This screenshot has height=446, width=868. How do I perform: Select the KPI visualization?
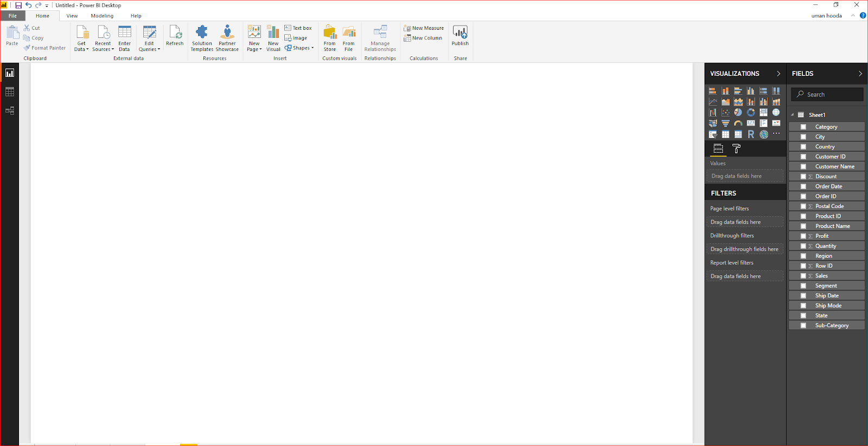pyautogui.click(x=776, y=124)
